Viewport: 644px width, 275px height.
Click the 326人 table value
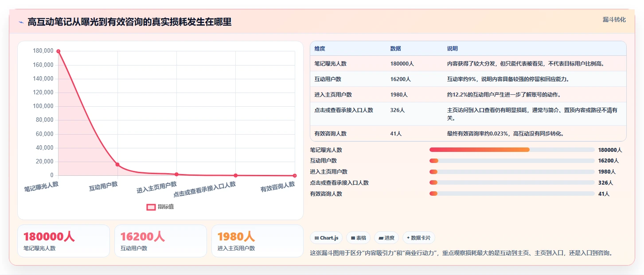pos(397,110)
